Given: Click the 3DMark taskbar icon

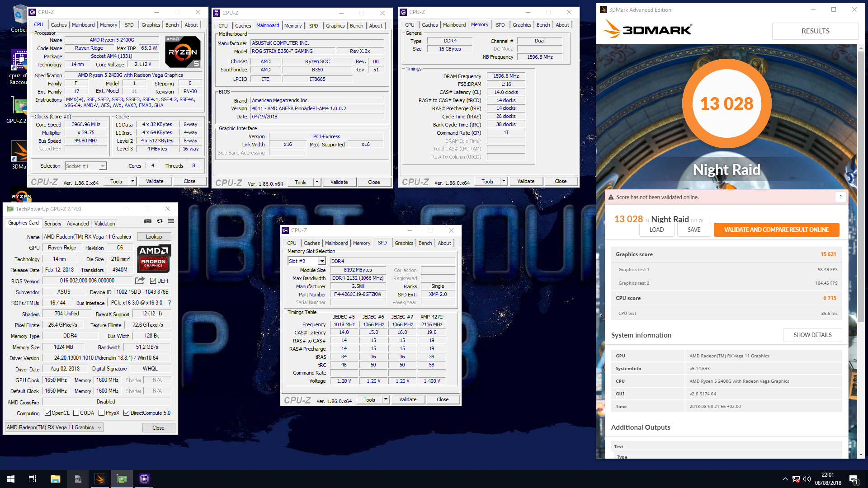Looking at the screenshot, I should coord(100,479).
